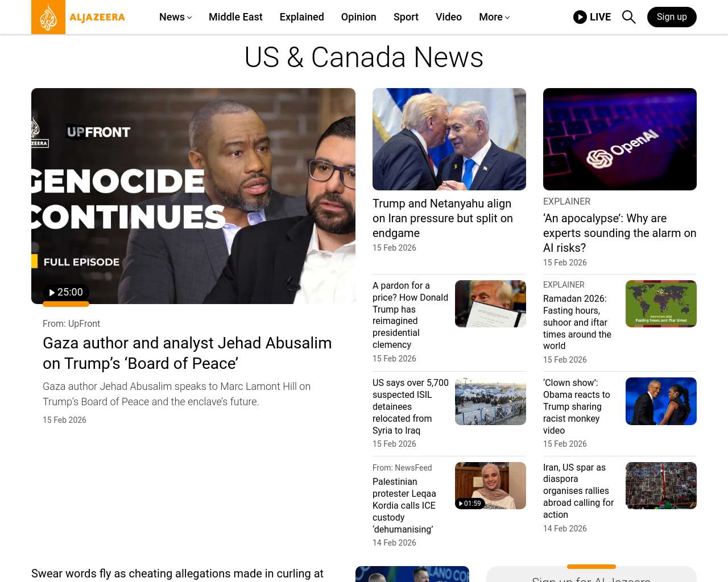Open the OpenAI explainer thumbnail
728x582 pixels.
coord(620,139)
